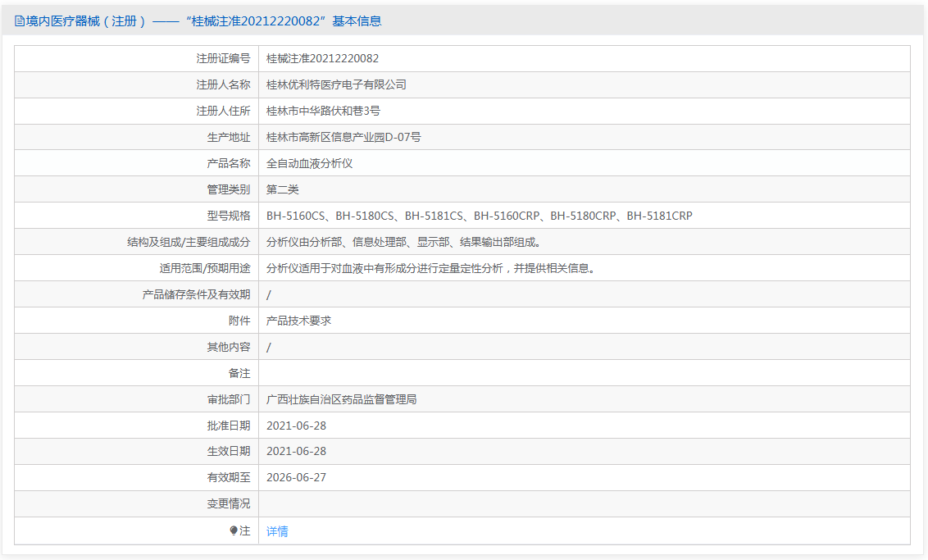This screenshot has width=928, height=560.
Task: Select expiry date 2026-06-27
Action: pyautogui.click(x=297, y=478)
